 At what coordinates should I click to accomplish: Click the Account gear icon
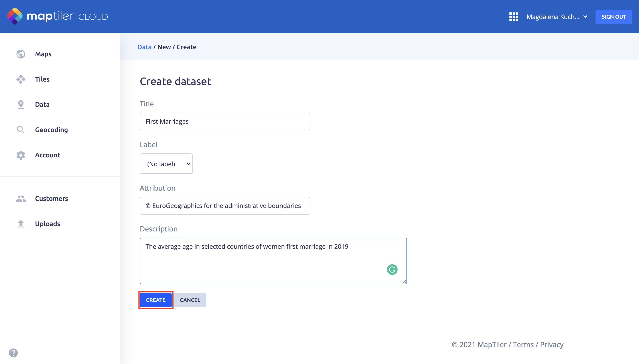21,155
